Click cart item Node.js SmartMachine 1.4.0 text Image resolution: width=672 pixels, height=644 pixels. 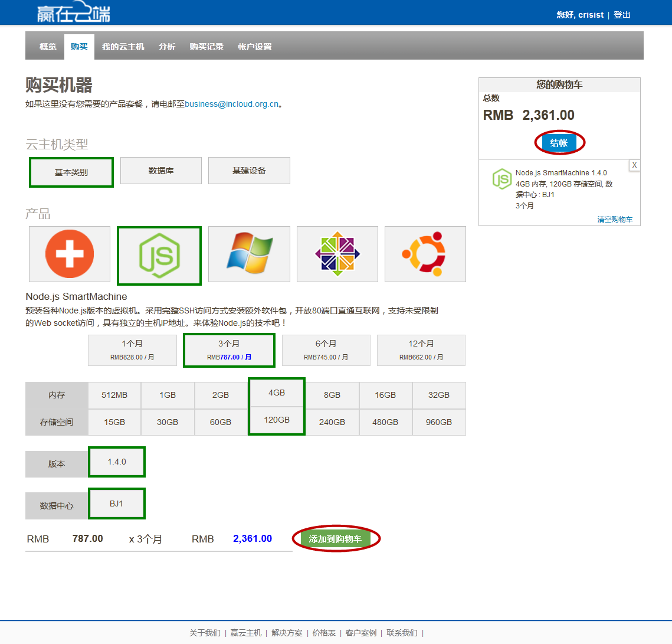[561, 173]
